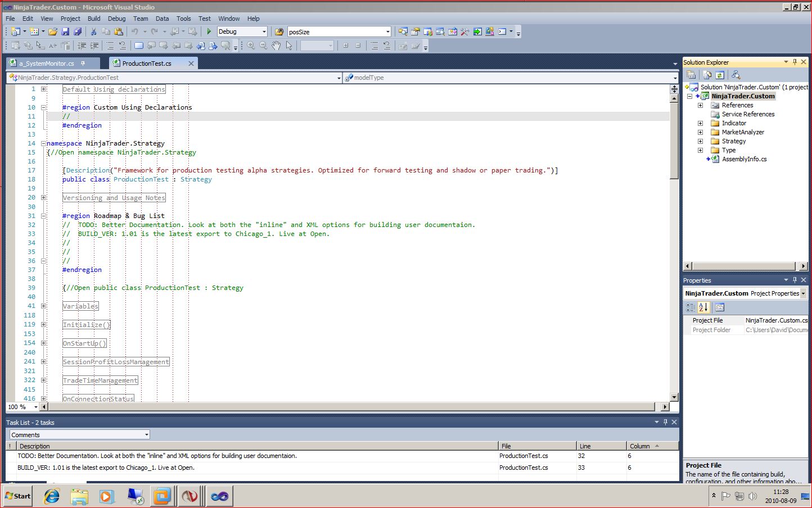Expand the collapsed Variables code region
The width and height of the screenshot is (812, 508).
43,306
